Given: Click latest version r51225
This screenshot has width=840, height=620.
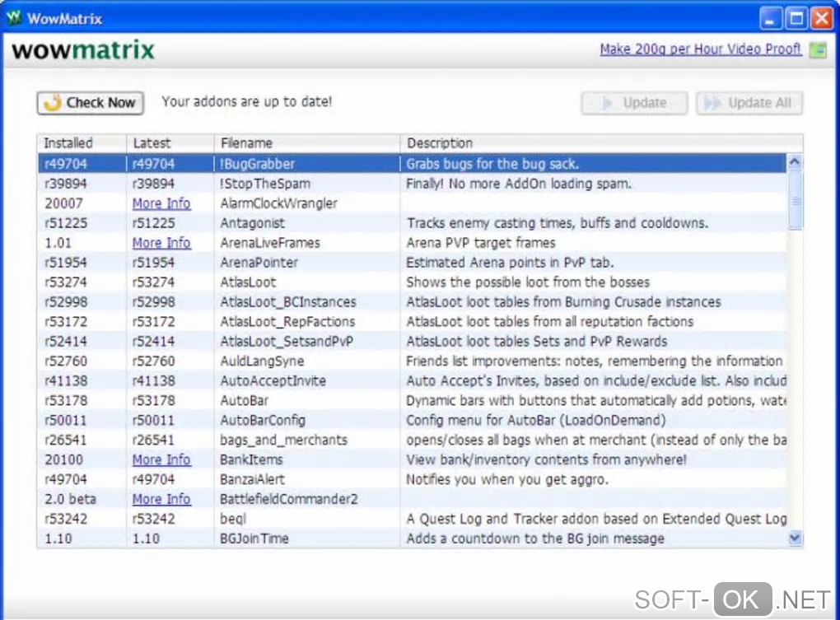Looking at the screenshot, I should pos(153,223).
